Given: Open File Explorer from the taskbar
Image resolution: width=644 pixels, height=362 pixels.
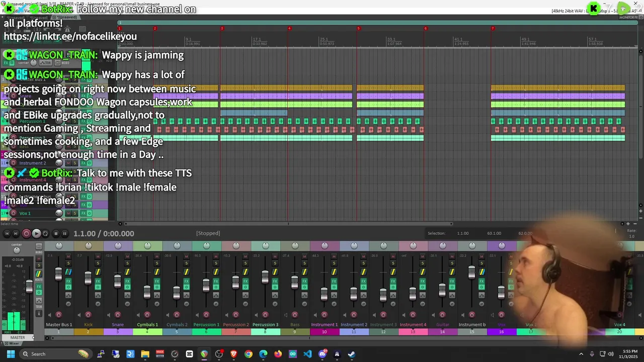Looking at the screenshot, I should pyautogui.click(x=145, y=354).
